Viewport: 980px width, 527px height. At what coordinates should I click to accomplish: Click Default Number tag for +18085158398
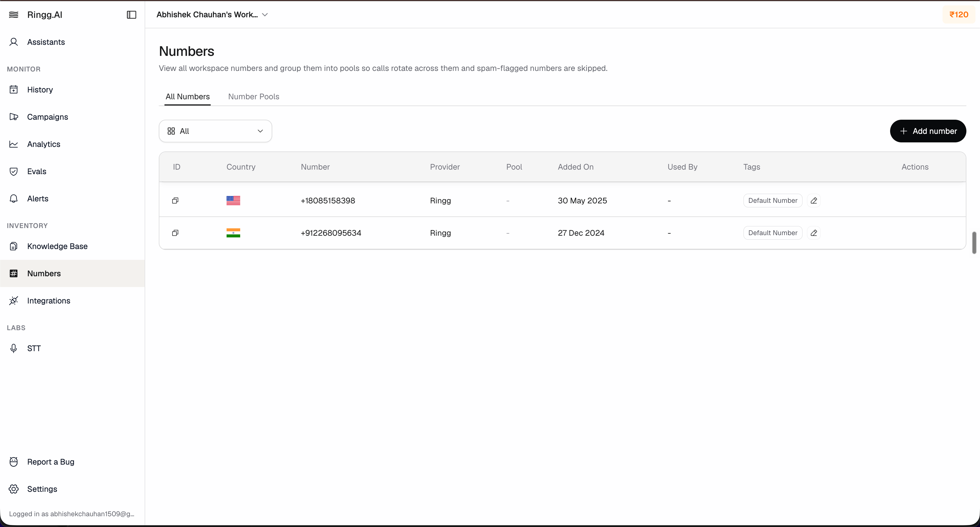(773, 201)
